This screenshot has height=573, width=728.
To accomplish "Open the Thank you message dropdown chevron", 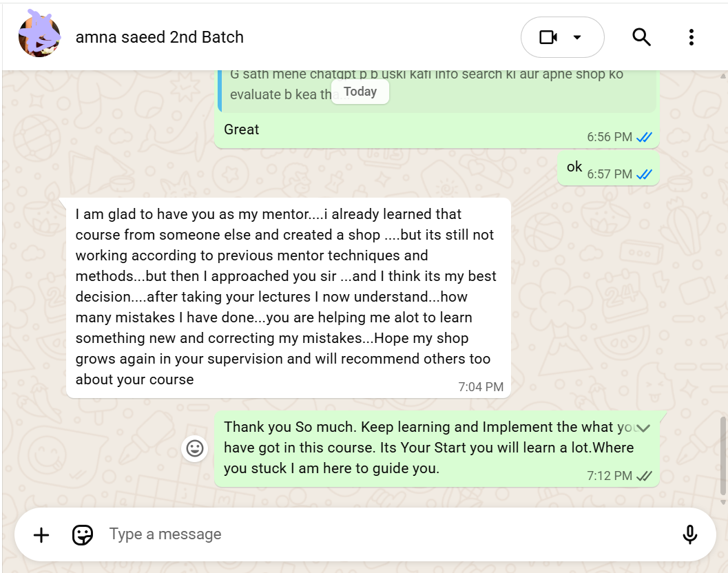I will pos(643,428).
